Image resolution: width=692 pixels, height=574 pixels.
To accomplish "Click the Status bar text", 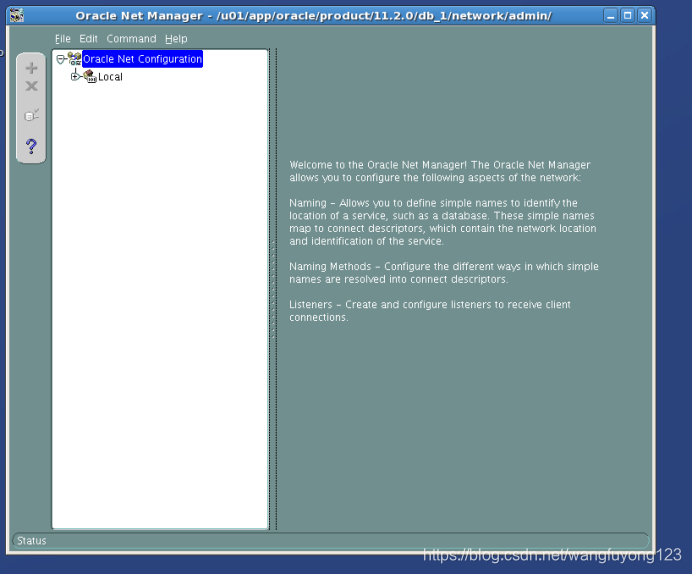I will tap(32, 540).
